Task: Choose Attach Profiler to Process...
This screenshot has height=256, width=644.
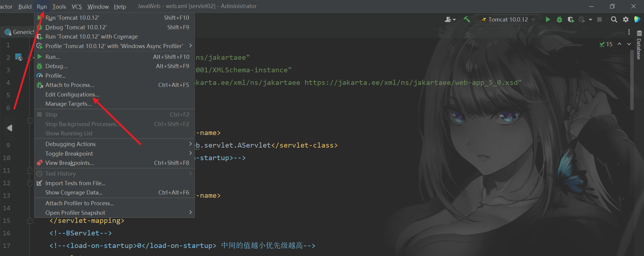Action: [x=114, y=203]
